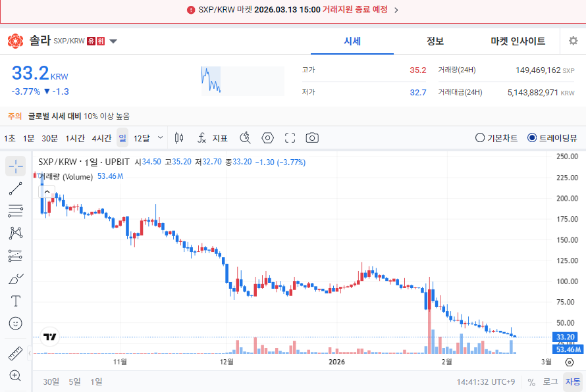The height and width of the screenshot is (392, 586).
Task: Select the measure ruler tool
Action: tap(14, 352)
